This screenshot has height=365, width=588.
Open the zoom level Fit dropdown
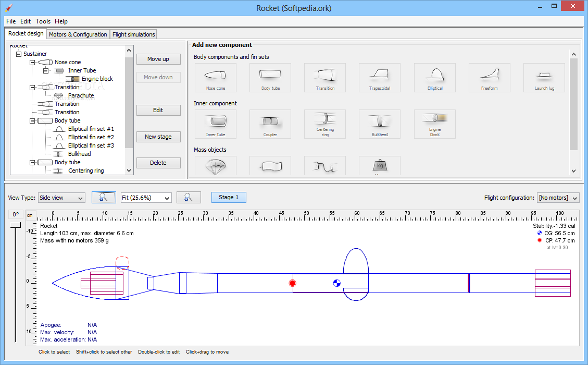(146, 198)
